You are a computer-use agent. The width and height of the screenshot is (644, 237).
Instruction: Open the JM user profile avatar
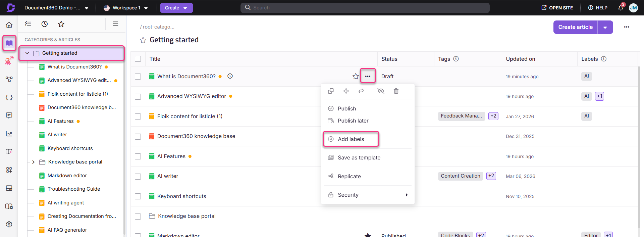point(633,8)
